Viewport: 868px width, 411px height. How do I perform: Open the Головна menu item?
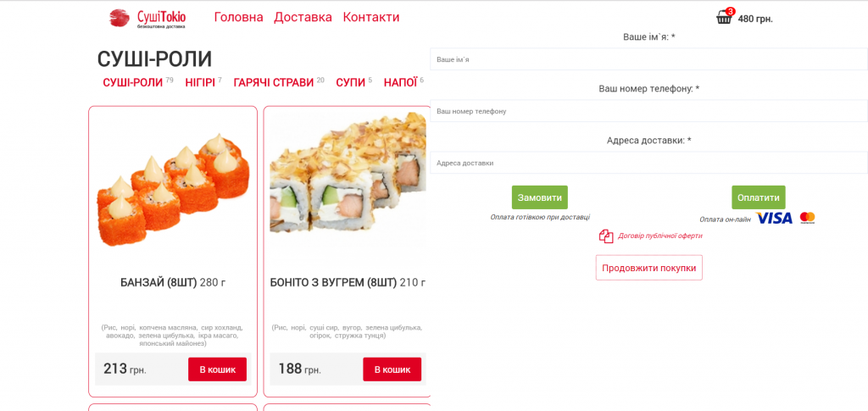238,17
